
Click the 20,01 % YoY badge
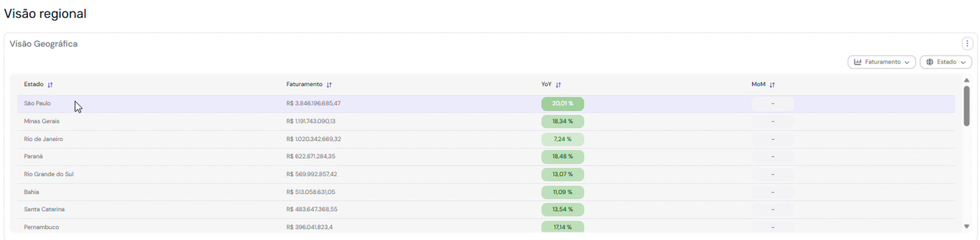tap(562, 103)
